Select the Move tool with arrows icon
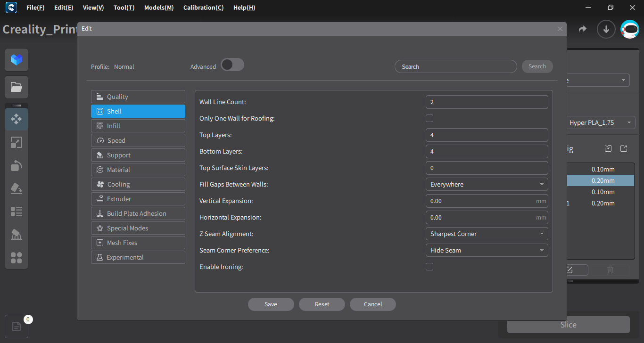The height and width of the screenshot is (343, 644). (x=17, y=119)
